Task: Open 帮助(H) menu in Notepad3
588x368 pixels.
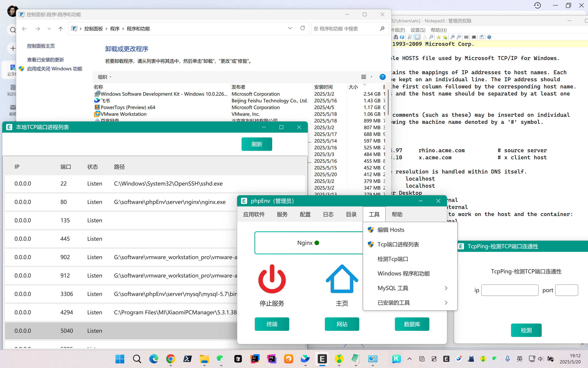Action: [x=439, y=30]
